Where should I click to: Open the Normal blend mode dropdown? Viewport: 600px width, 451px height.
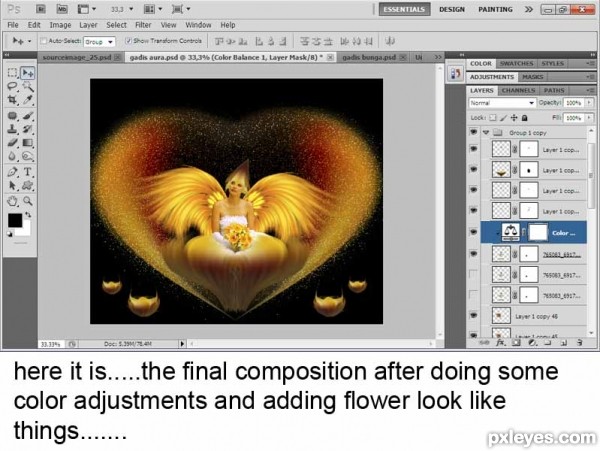tap(502, 103)
